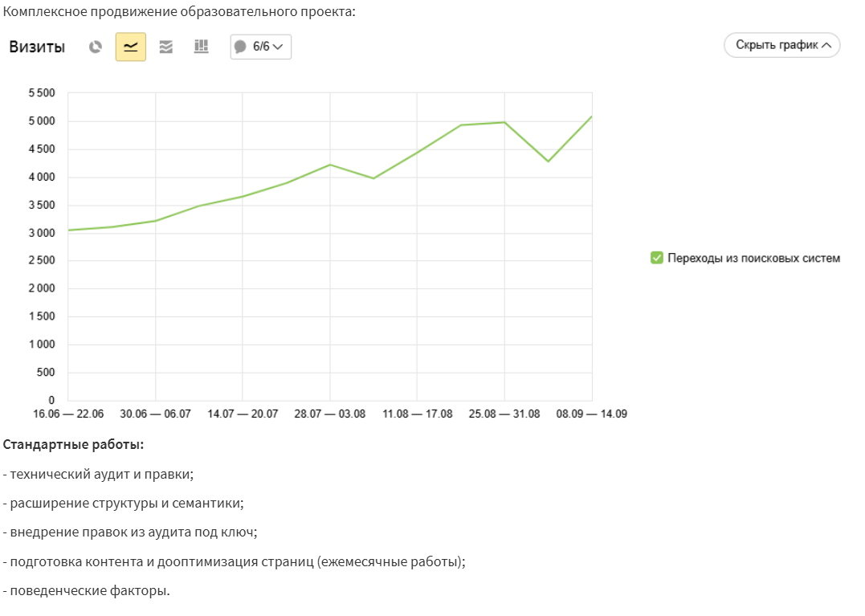This screenshot has height=616, width=865.
Task: Click the data point at 28.07 — 03.08
Action: pyautogui.click(x=330, y=165)
